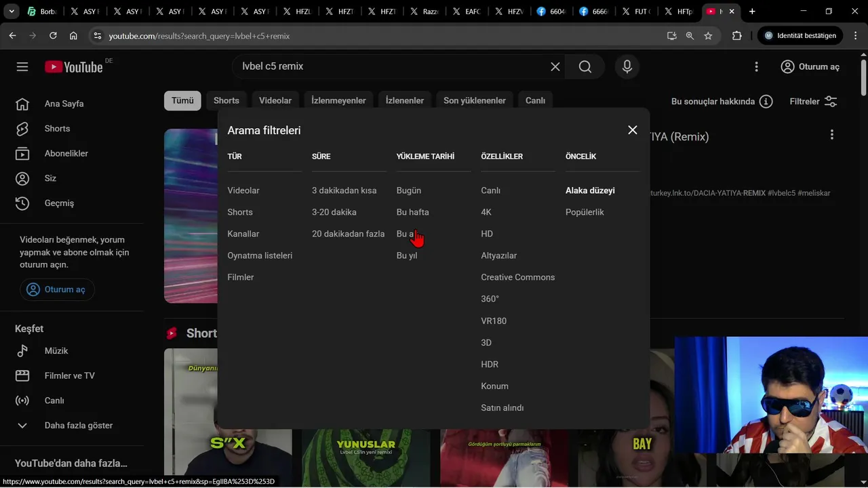The image size is (868, 488).
Task: Open the YouTube hamburger guide menu
Action: tap(22, 66)
